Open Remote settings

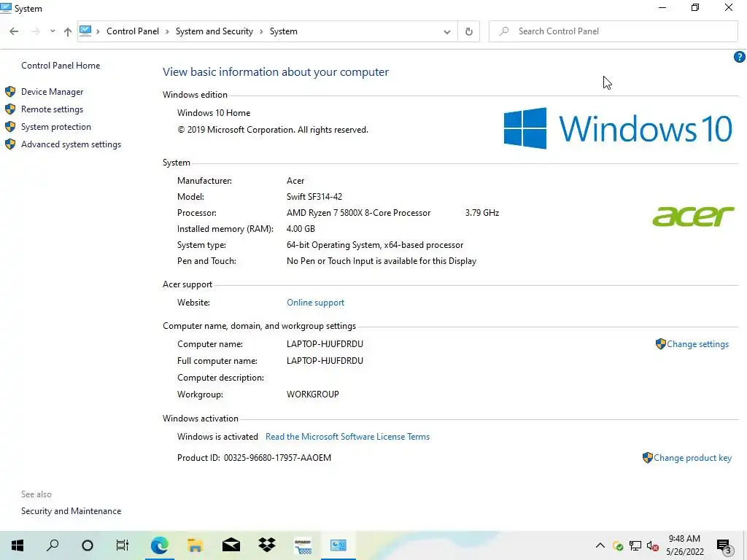[x=52, y=109]
